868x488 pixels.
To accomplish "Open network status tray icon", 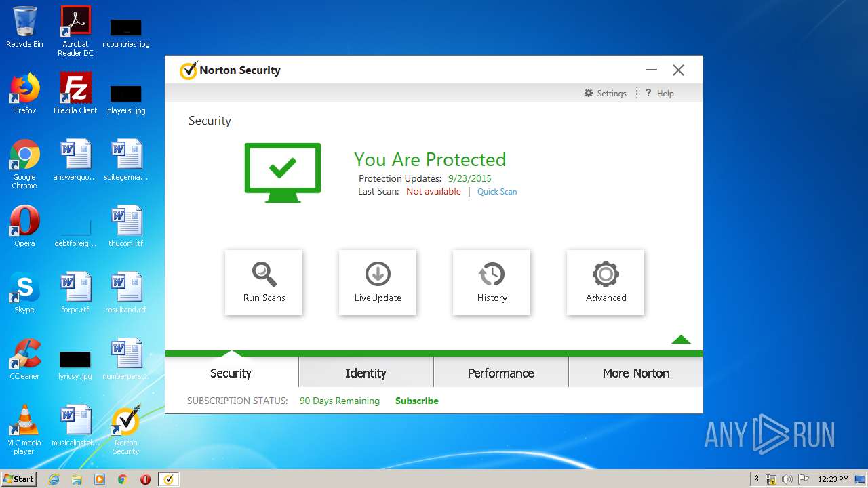I will (x=771, y=479).
